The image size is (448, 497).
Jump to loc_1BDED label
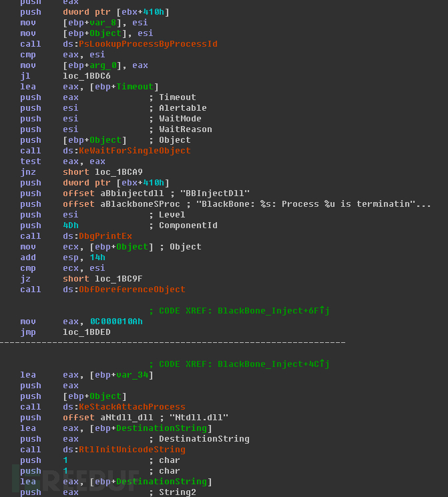pos(87,332)
